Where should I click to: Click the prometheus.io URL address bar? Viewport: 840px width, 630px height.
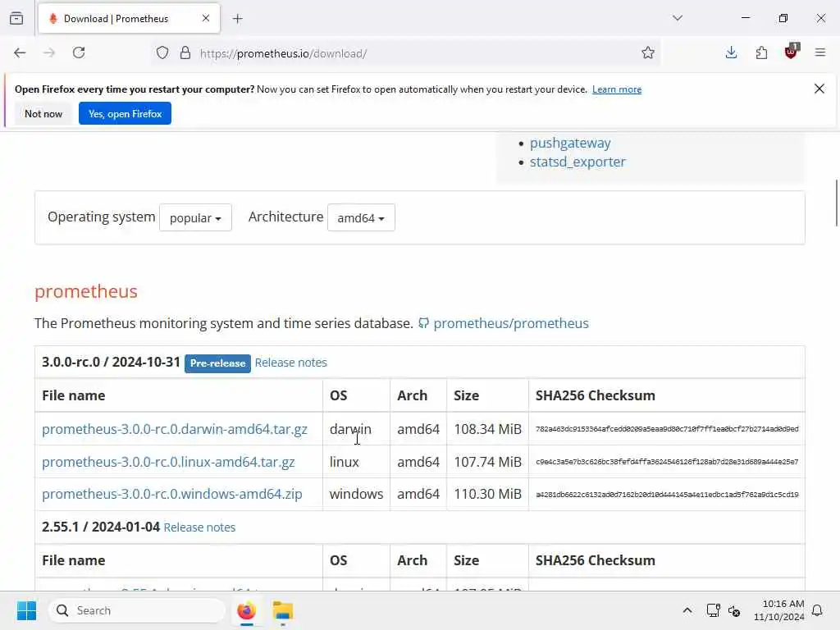tap(407, 53)
